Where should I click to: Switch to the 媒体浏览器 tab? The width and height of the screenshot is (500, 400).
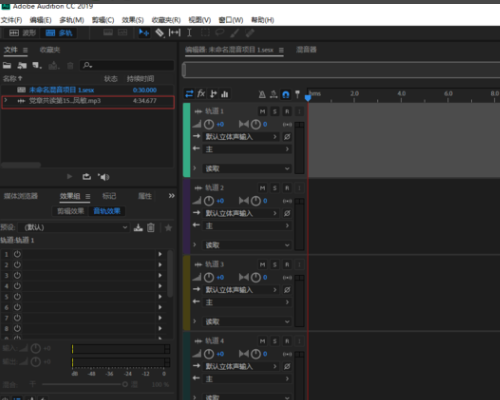tap(21, 196)
